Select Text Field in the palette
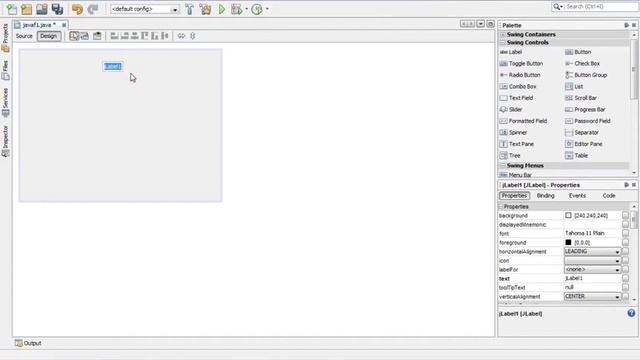Screen dimensions: 640x360 point(516,98)
